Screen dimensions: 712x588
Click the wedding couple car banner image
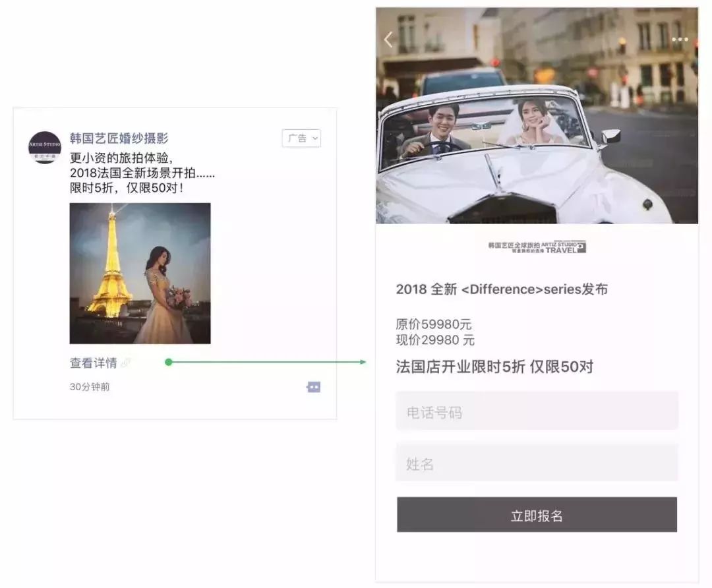(537, 115)
